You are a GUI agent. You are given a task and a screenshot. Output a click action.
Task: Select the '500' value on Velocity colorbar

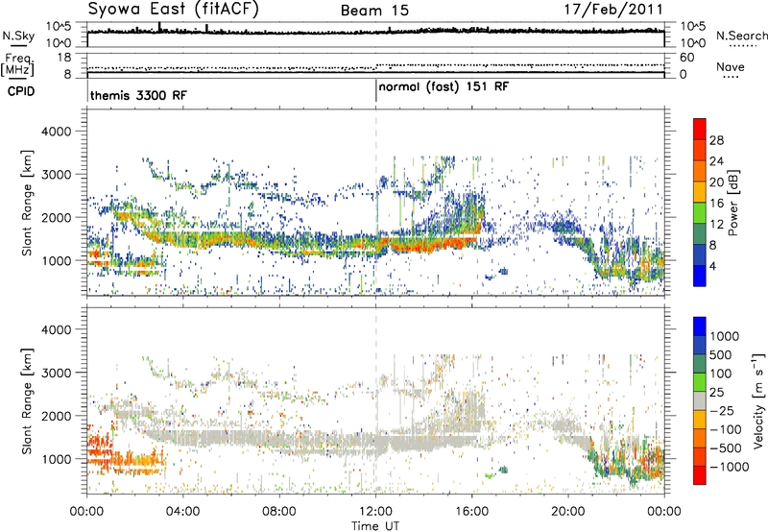(x=721, y=355)
